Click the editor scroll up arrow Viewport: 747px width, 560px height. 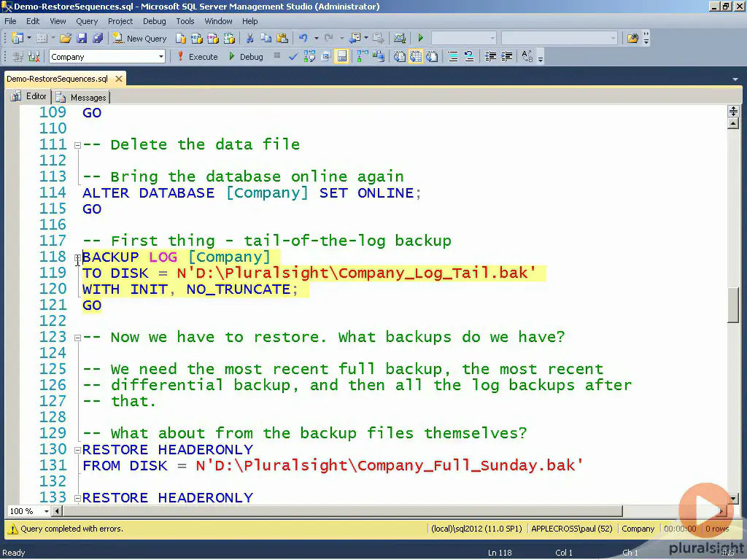tap(733, 124)
